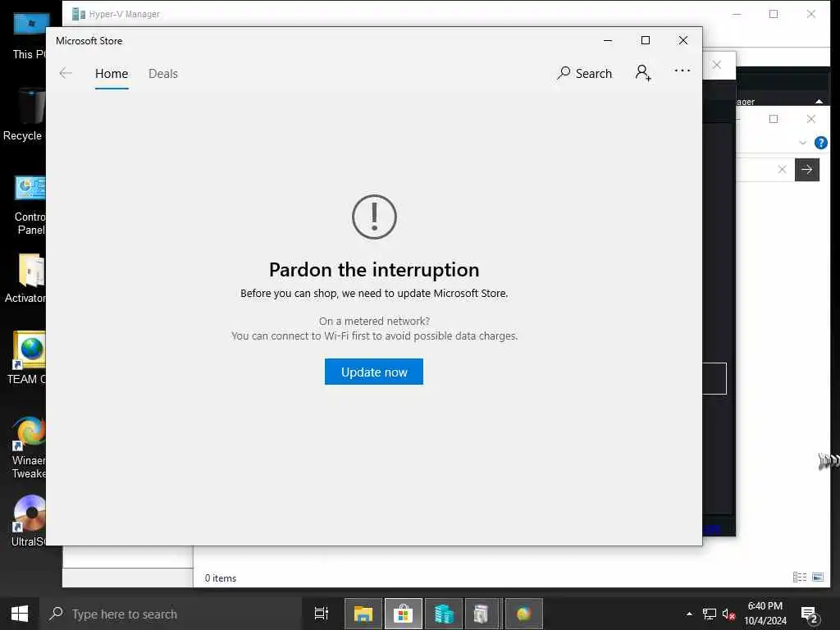Open the sign-in account icon
Image resolution: width=840 pixels, height=630 pixels.
pyautogui.click(x=643, y=72)
